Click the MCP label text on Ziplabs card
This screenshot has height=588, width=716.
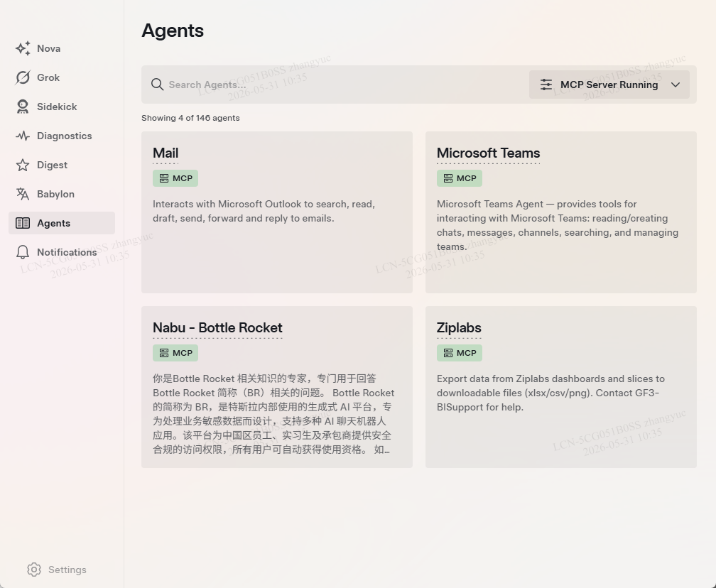pyautogui.click(x=467, y=354)
